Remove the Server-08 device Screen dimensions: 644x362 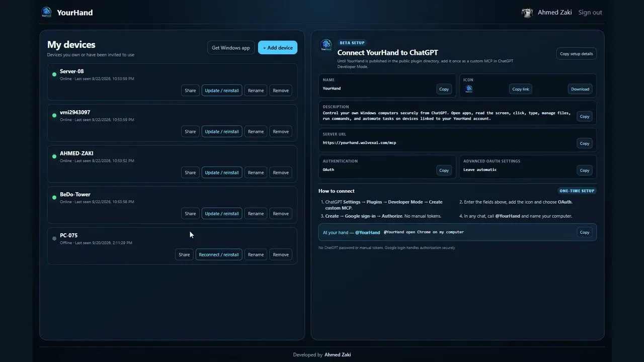[281, 90]
